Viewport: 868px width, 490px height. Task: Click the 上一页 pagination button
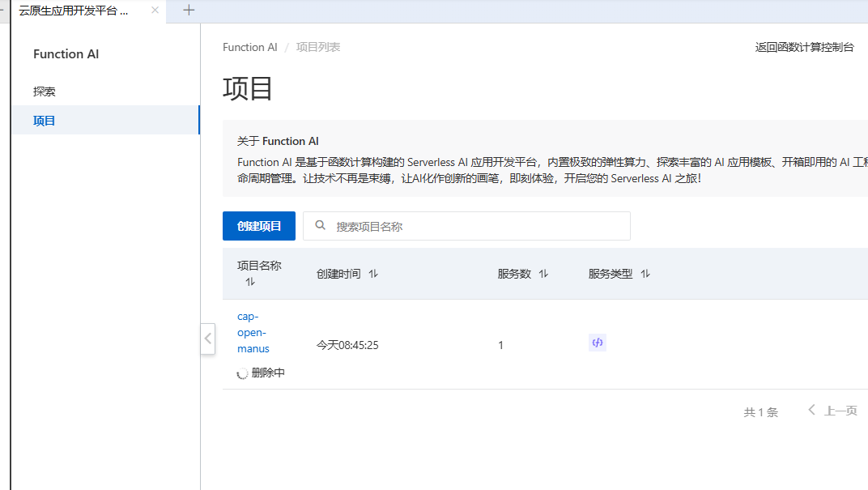pos(832,411)
